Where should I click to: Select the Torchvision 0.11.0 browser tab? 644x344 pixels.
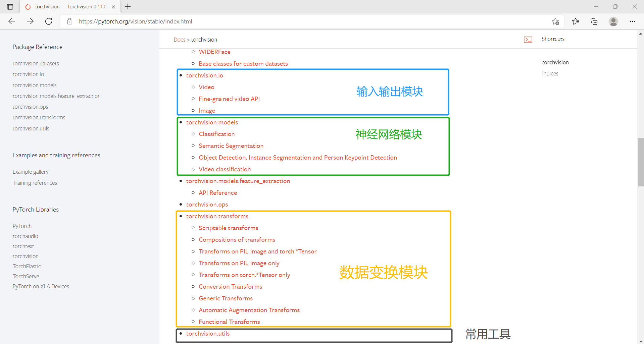coord(67,6)
